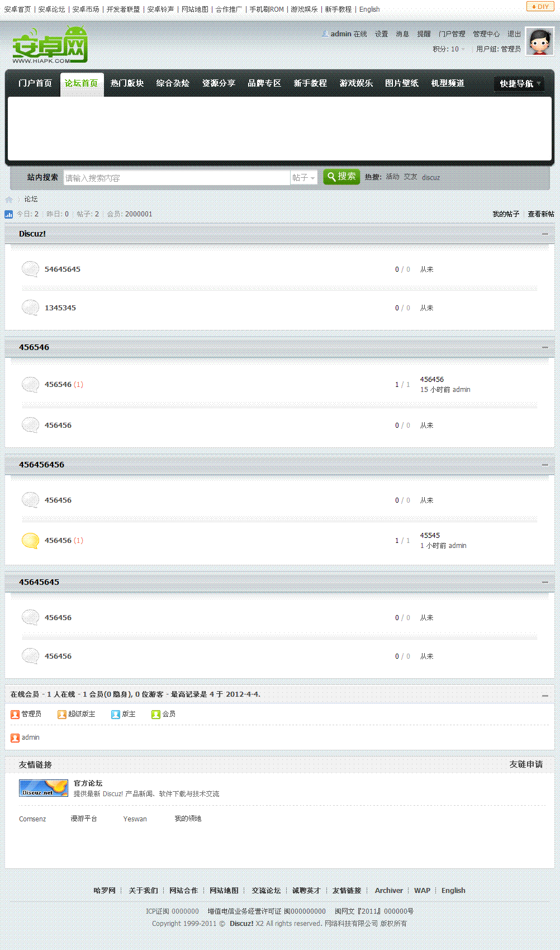
Task: Click the English link in top bar
Action: tap(369, 10)
